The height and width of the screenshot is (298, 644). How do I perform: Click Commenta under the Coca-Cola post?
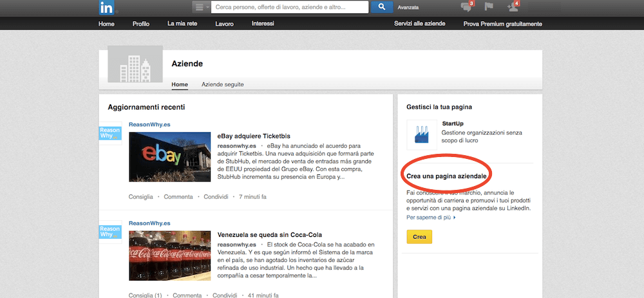[x=187, y=295]
